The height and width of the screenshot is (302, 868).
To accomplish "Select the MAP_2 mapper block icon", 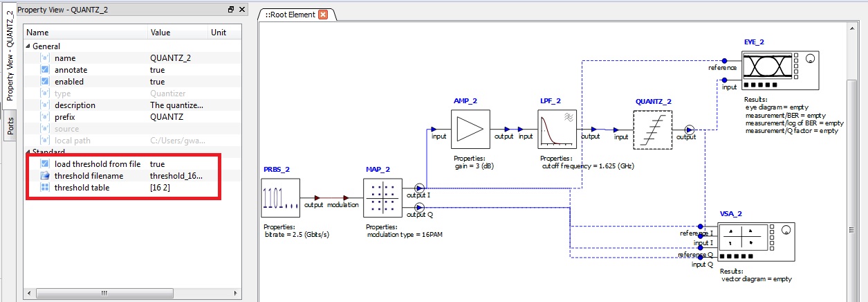I will [x=382, y=198].
